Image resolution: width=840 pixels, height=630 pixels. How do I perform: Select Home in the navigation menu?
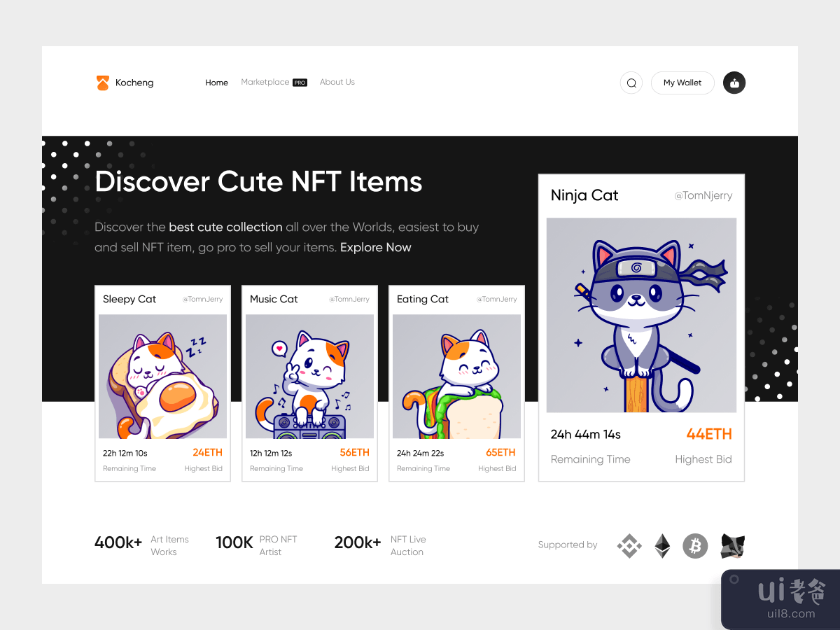216,82
